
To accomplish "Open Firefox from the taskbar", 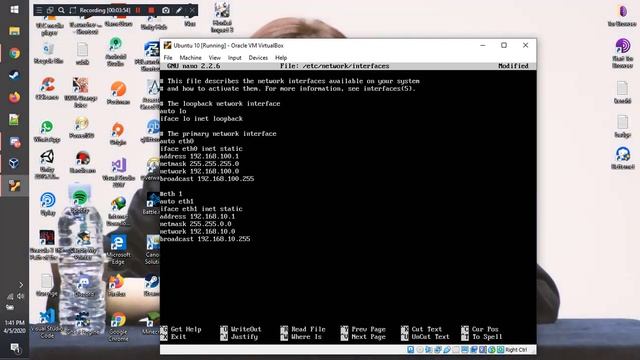I will click(14, 98).
